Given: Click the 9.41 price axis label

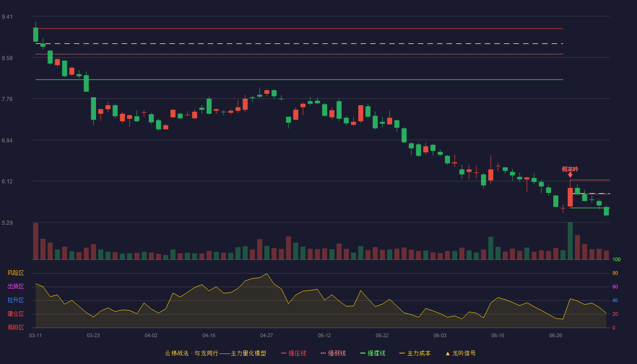Looking at the screenshot, I should tap(7, 17).
